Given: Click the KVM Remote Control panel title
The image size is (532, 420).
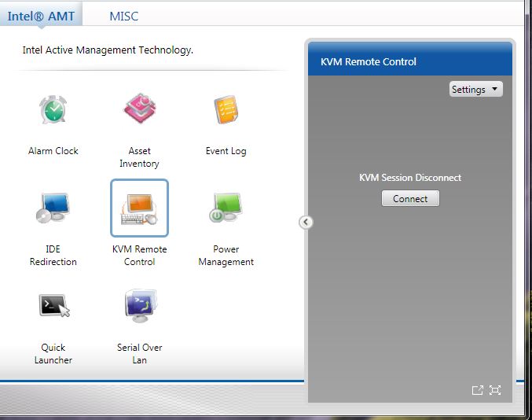Looking at the screenshot, I should 368,62.
